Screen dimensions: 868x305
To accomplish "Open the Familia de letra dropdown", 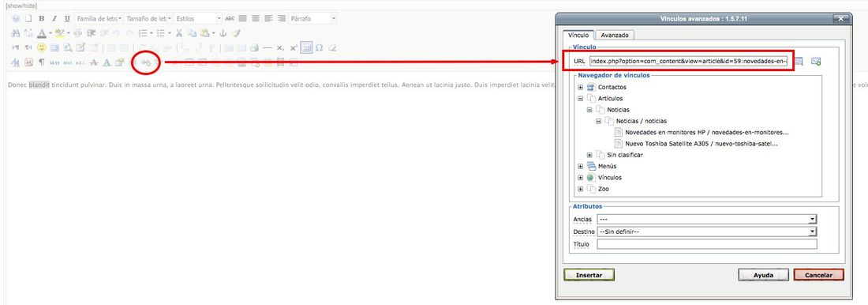I will click(x=99, y=18).
